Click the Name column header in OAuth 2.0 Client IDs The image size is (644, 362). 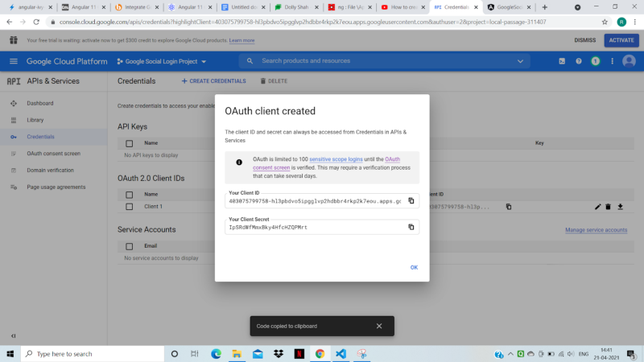point(151,195)
